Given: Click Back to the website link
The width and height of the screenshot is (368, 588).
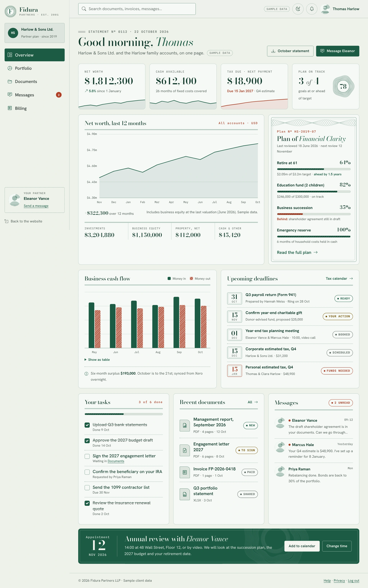Looking at the screenshot, I should pyautogui.click(x=23, y=221).
